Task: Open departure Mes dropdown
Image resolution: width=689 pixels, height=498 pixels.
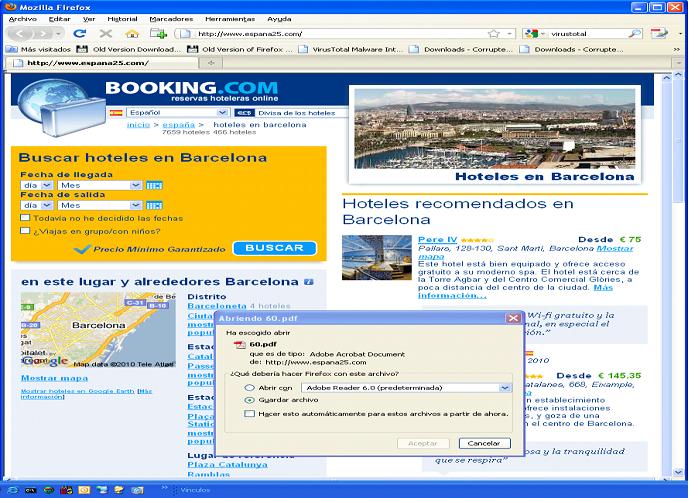Action: [x=100, y=205]
